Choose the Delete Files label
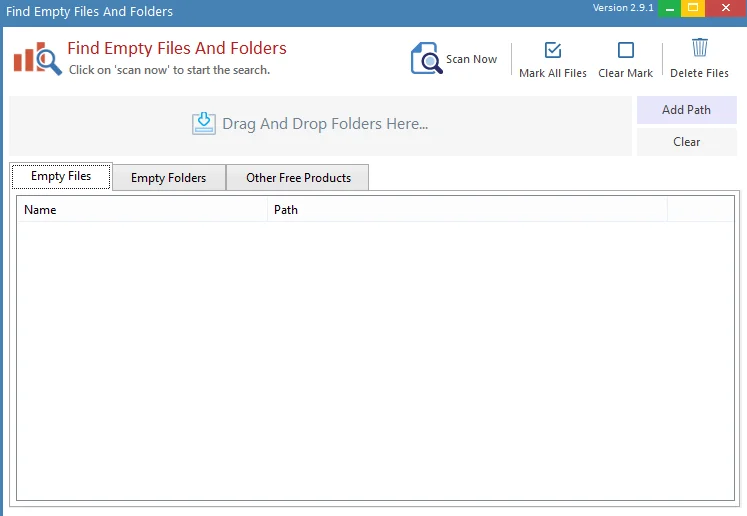 [699, 73]
